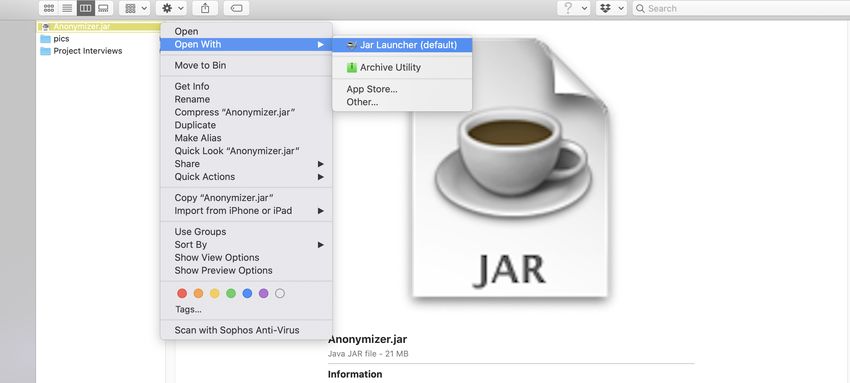Choose Get Info
This screenshot has height=383, width=850.
(246, 86)
